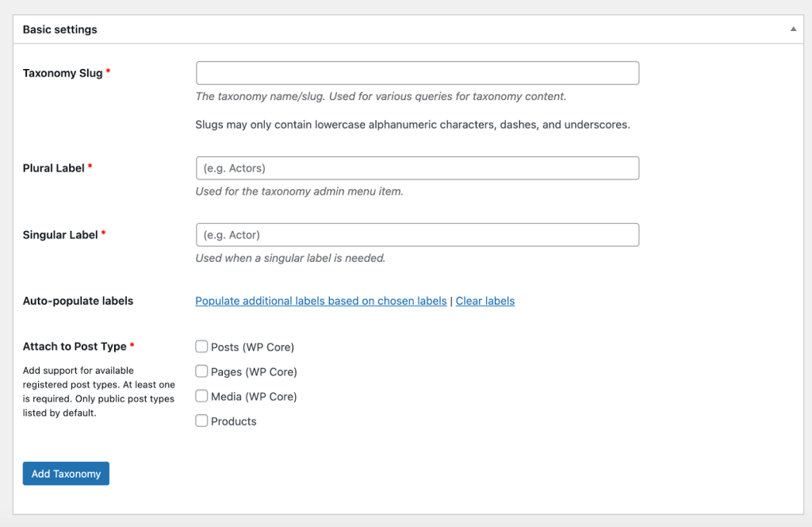Select the Products post type checkbox

click(201, 421)
